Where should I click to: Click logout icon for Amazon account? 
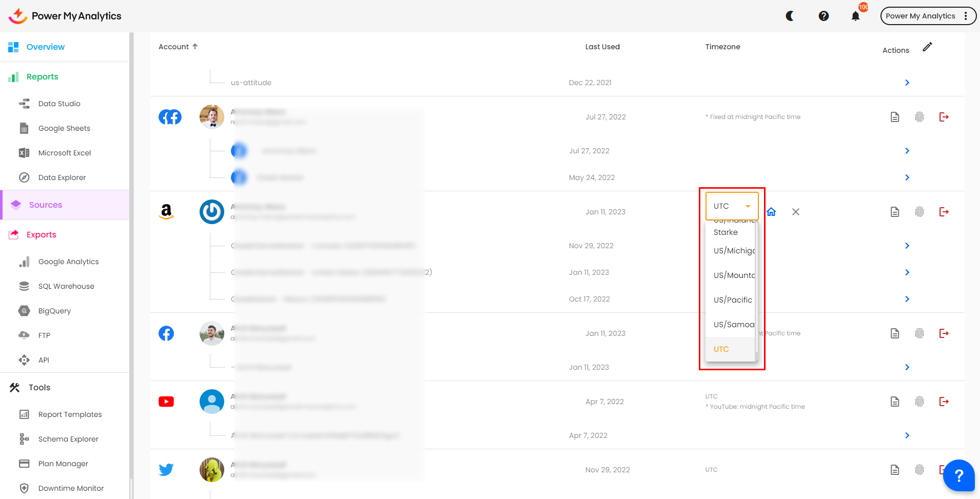[x=944, y=212]
